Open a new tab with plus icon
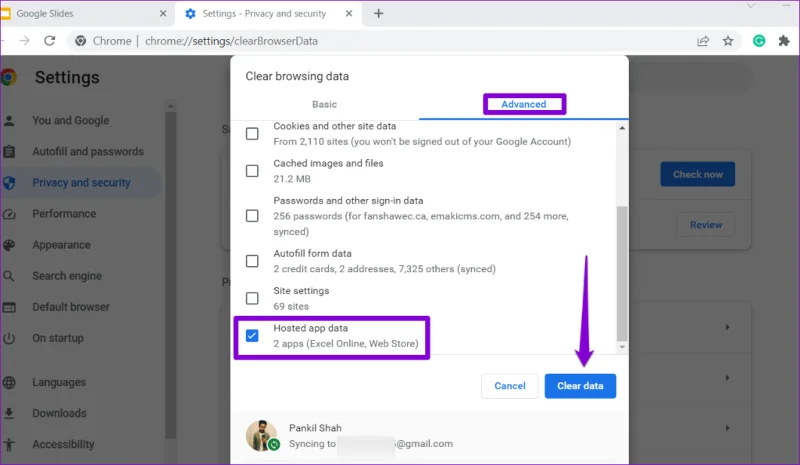This screenshot has height=465, width=800. tap(378, 14)
